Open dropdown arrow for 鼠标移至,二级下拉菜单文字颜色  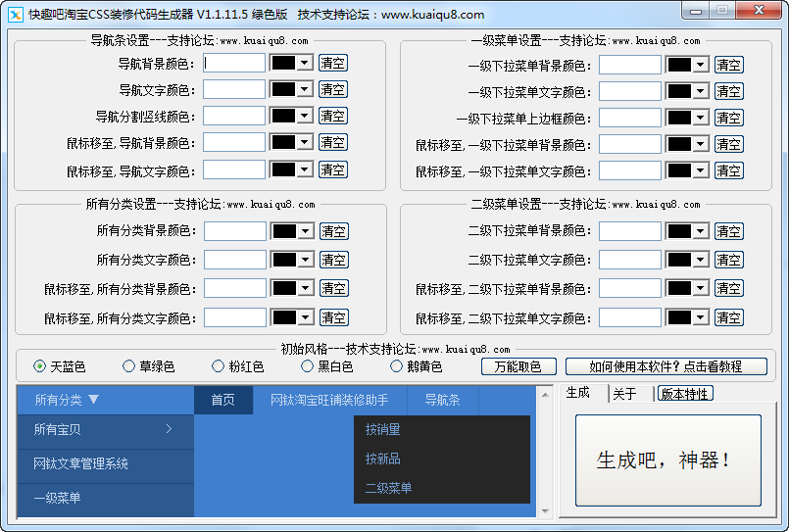click(x=701, y=317)
